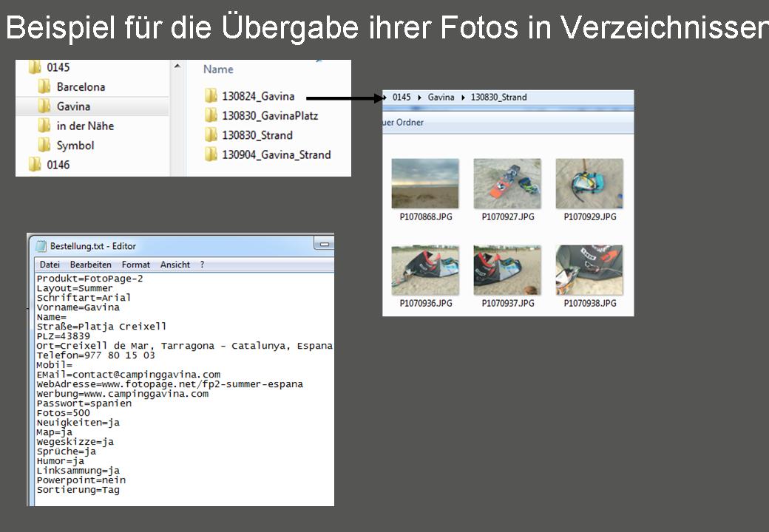Click 130830_Strand in the breadcrumb path
The width and height of the screenshot is (769, 532).
pos(499,97)
